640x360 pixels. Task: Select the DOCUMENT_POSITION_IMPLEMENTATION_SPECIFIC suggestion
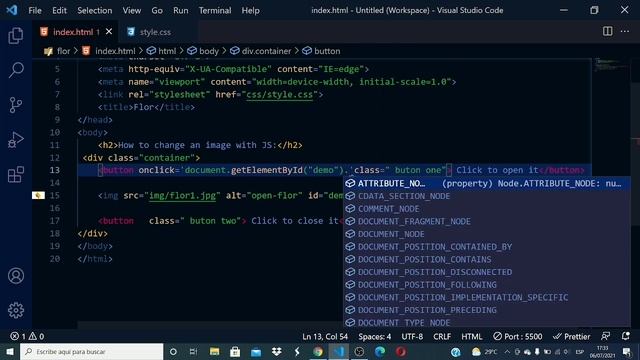click(x=487, y=297)
